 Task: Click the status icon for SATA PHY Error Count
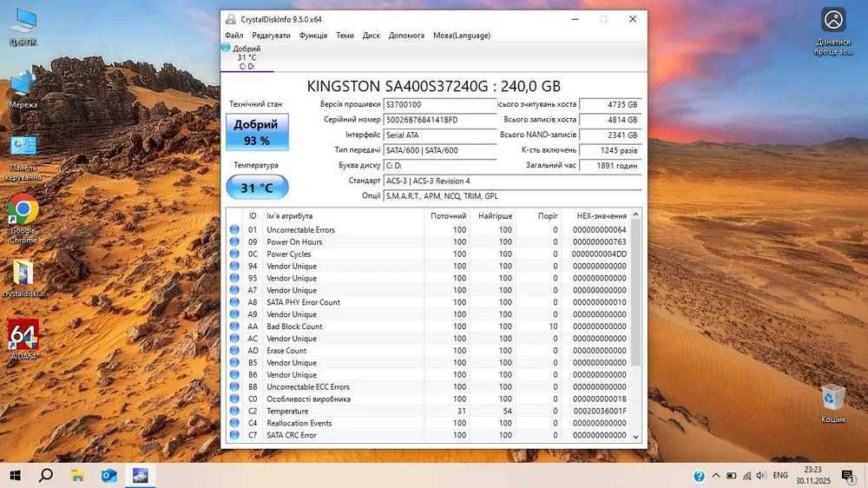(234, 302)
